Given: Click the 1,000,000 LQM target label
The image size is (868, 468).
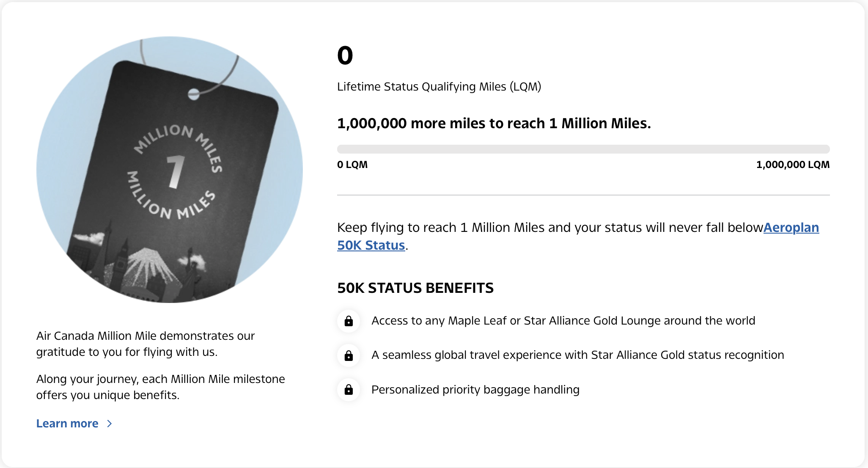Looking at the screenshot, I should [x=793, y=165].
